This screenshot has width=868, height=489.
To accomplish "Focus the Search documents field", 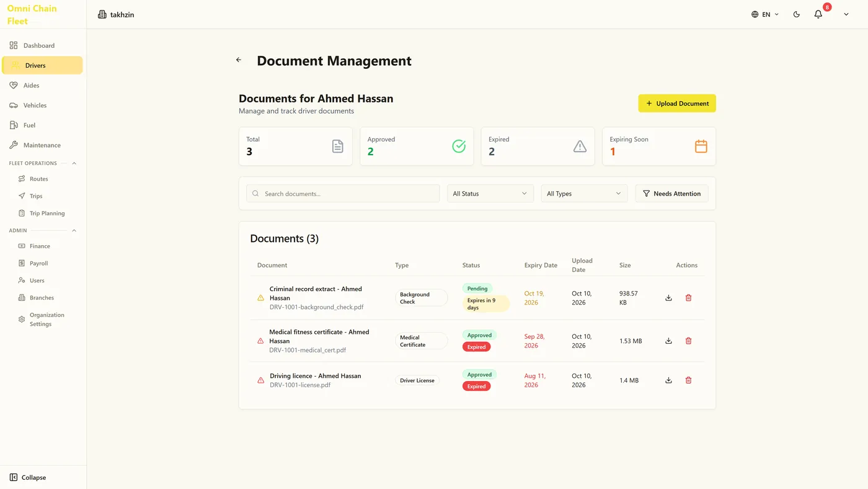I will [343, 194].
